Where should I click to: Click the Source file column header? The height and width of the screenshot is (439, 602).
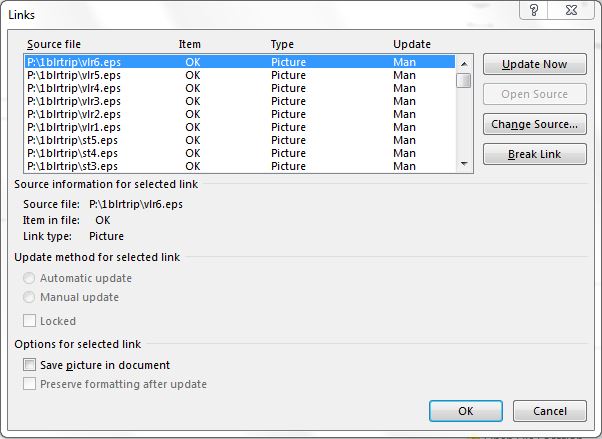[x=54, y=44]
